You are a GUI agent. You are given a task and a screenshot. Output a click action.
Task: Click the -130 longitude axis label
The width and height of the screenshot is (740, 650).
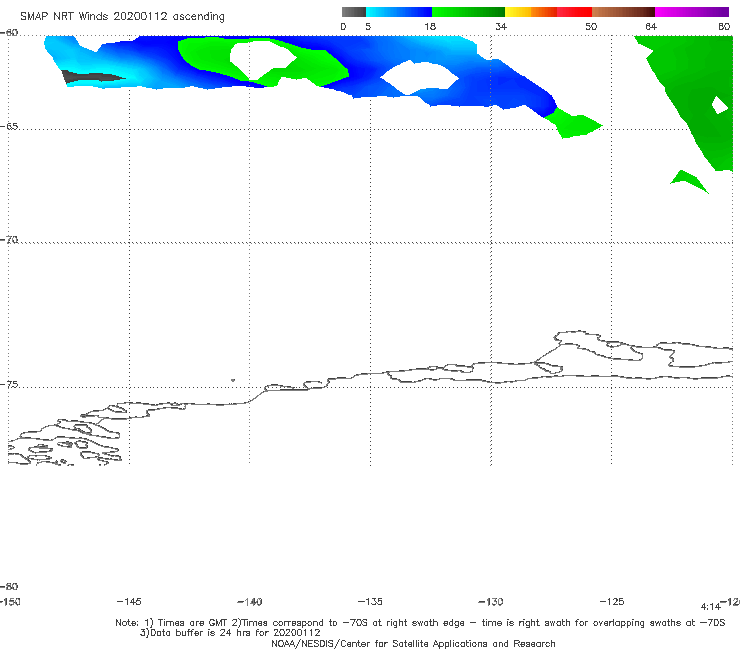pos(491,602)
